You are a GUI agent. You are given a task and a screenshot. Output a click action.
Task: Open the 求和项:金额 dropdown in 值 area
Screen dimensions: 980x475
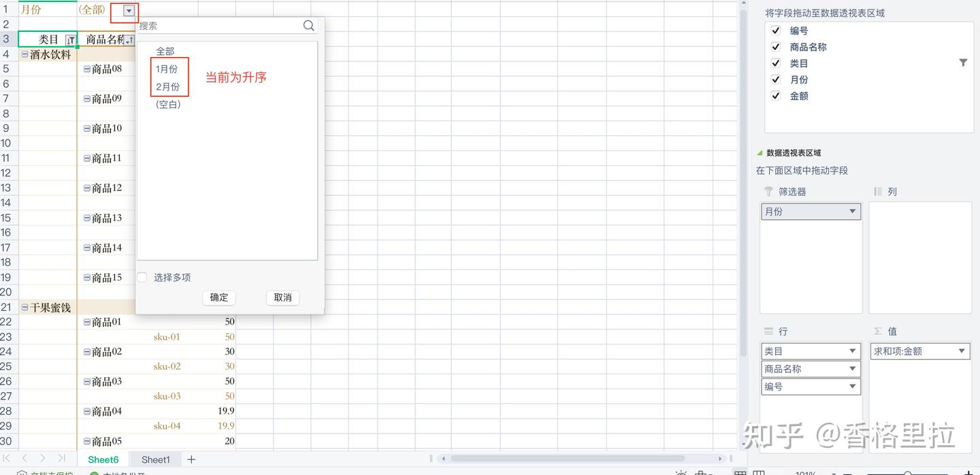[x=962, y=351]
